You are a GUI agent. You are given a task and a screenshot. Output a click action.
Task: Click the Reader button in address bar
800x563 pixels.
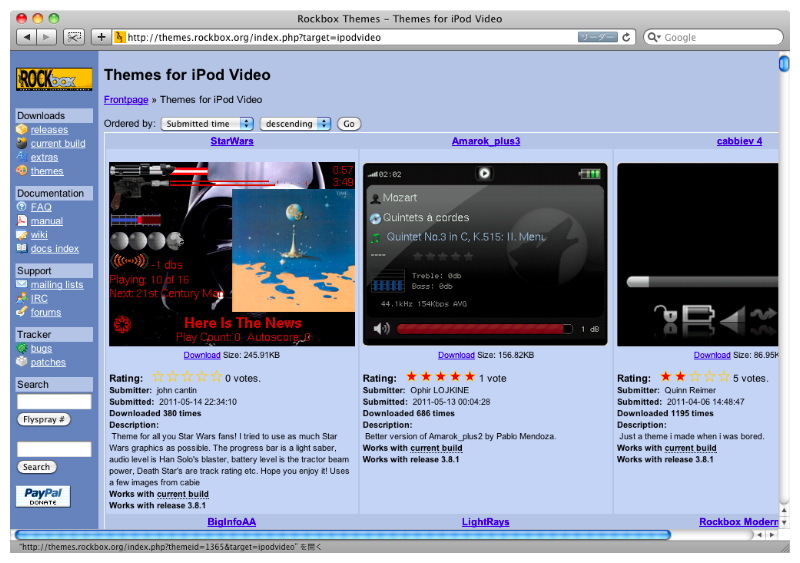pos(597,37)
